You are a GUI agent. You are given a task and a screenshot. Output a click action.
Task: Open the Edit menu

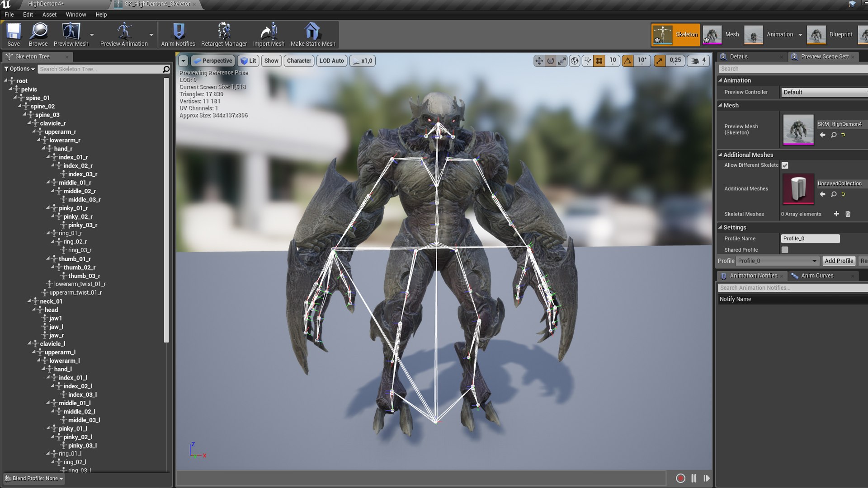28,14
